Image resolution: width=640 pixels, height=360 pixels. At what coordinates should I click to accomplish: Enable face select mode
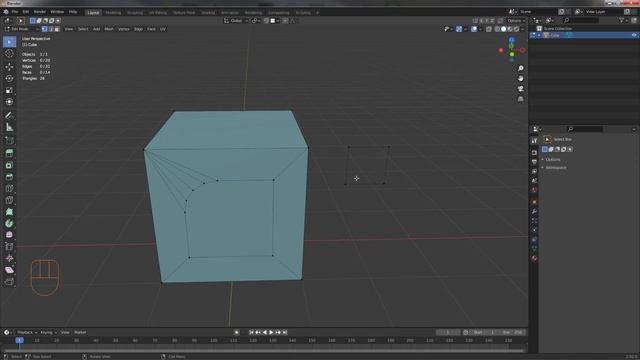(57, 29)
